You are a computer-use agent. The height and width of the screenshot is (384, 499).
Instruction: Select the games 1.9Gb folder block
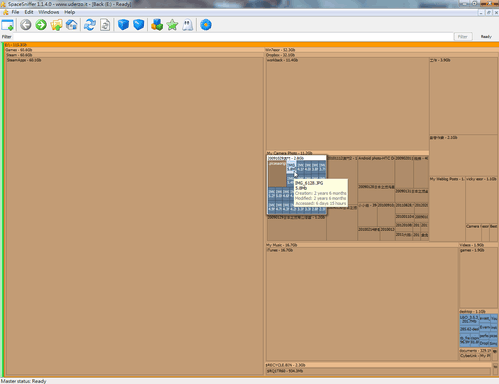479,278
